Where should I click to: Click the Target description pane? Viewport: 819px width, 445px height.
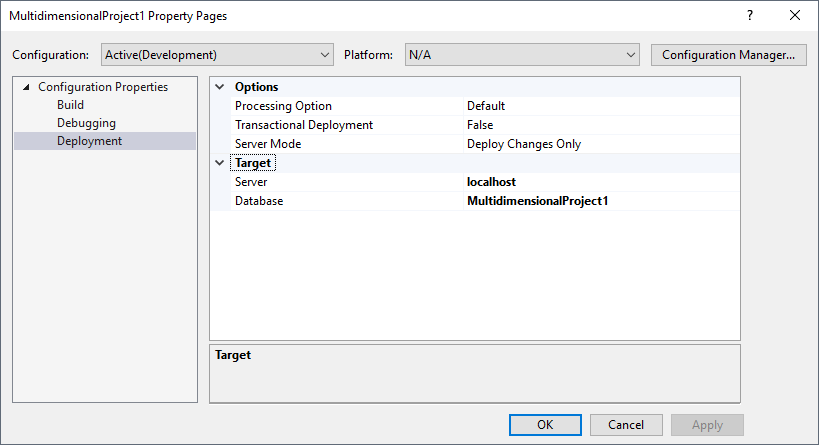point(474,372)
